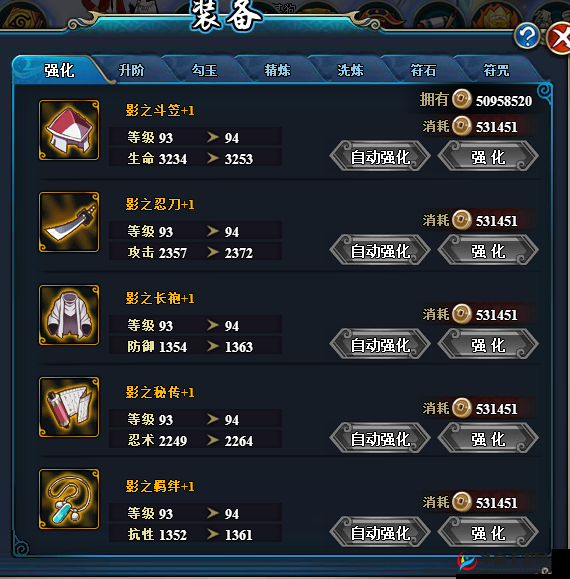Open the 洗炼 tab

[x=350, y=70]
